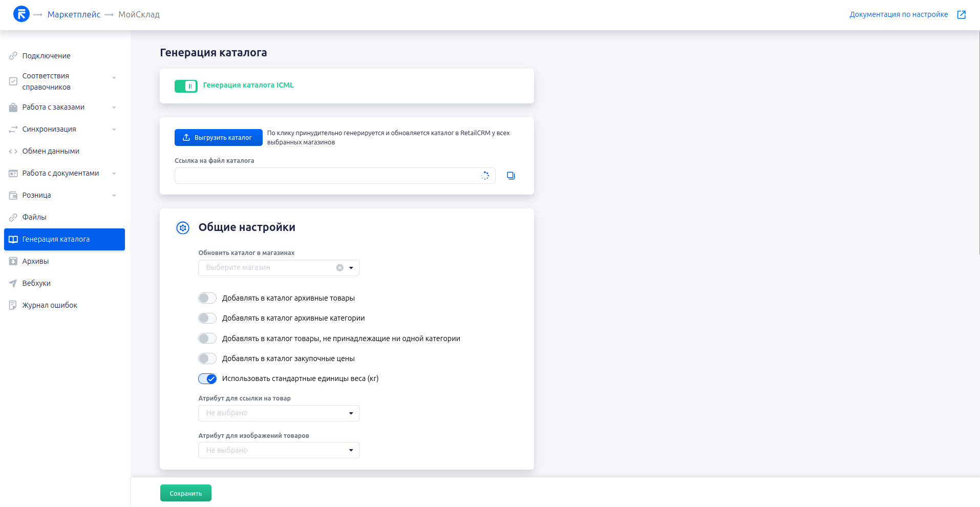The width and height of the screenshot is (980, 507).
Task: Disable standard weight units (кг) toggle
Action: 207,379
